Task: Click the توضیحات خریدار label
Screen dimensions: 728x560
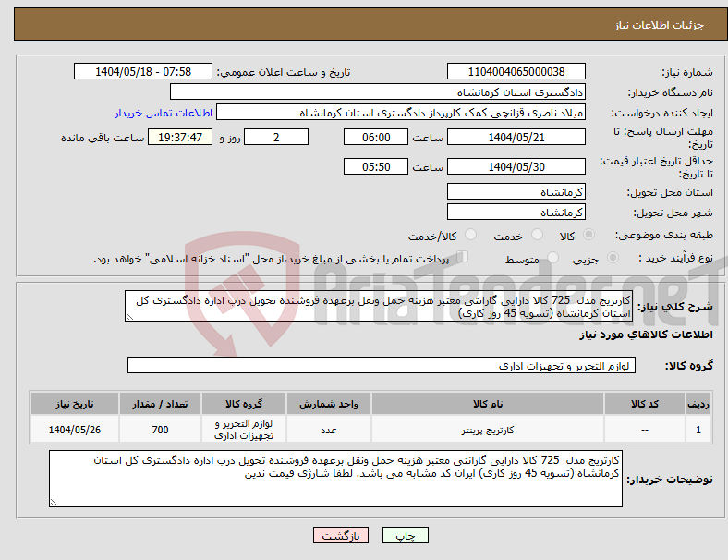Action: click(x=670, y=480)
